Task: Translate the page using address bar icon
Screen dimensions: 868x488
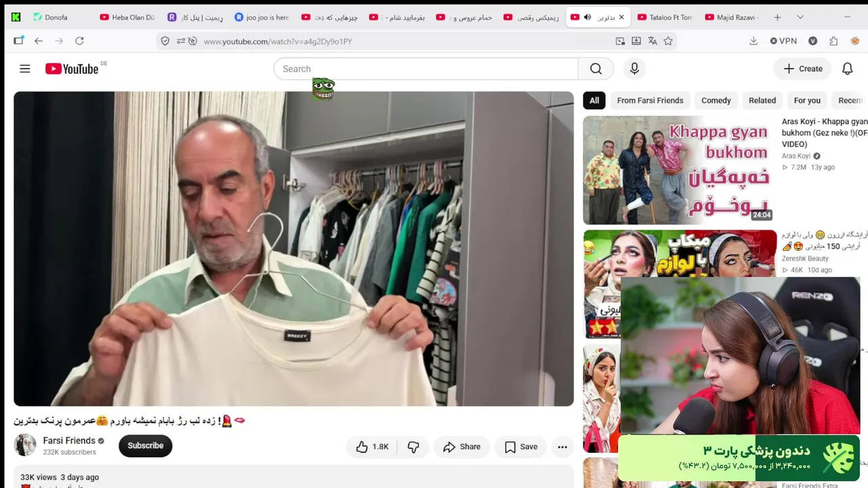Action: point(652,41)
